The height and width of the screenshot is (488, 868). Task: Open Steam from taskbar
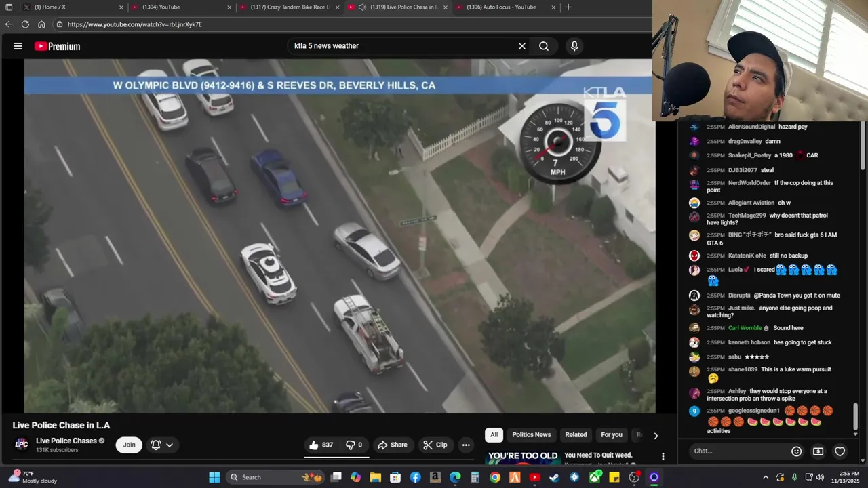(554, 477)
